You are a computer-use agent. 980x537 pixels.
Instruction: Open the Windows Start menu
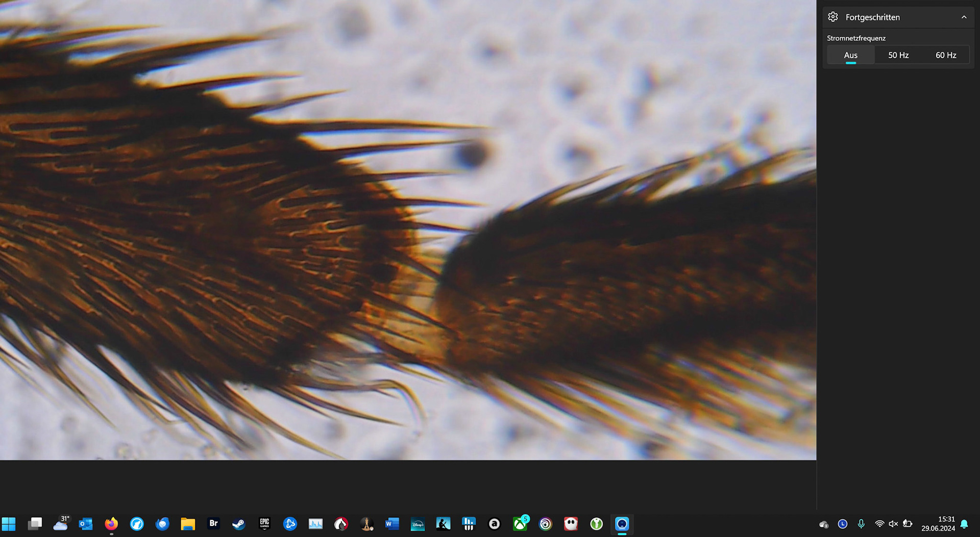[9, 524]
